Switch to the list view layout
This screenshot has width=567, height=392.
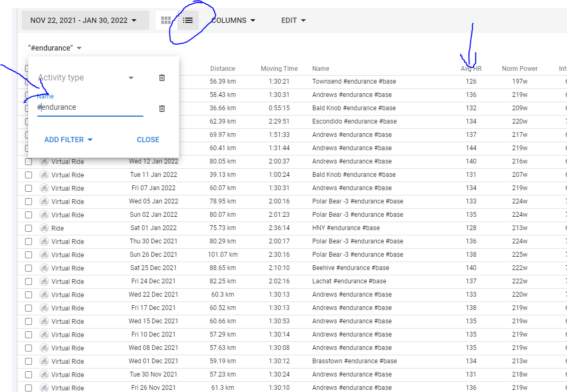(x=188, y=20)
